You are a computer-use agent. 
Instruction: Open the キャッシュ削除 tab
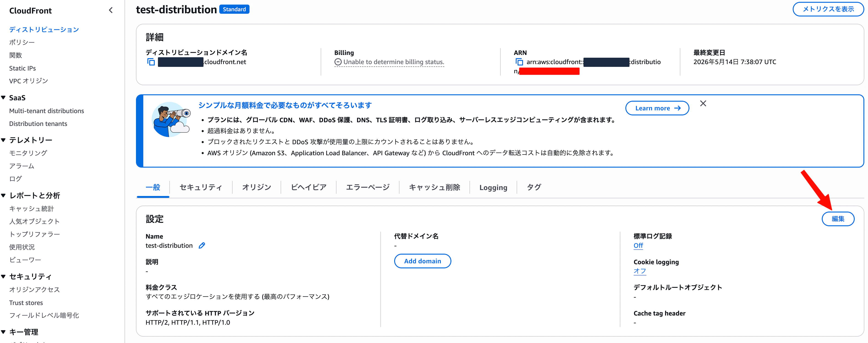coord(434,187)
